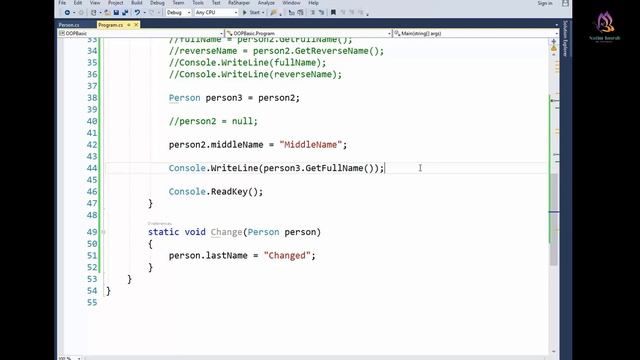The height and width of the screenshot is (360, 640).
Task: Click the Redo toolbar icon
Action: click(x=151, y=13)
